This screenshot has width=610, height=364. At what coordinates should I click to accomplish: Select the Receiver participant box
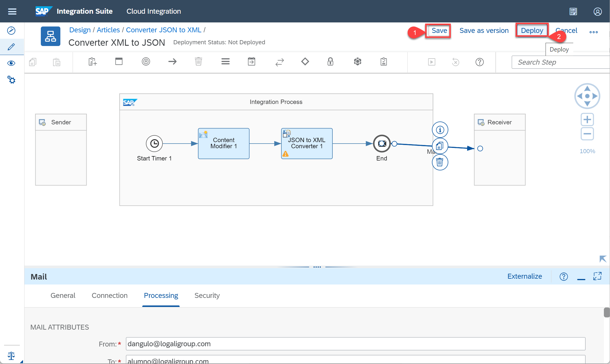500,150
